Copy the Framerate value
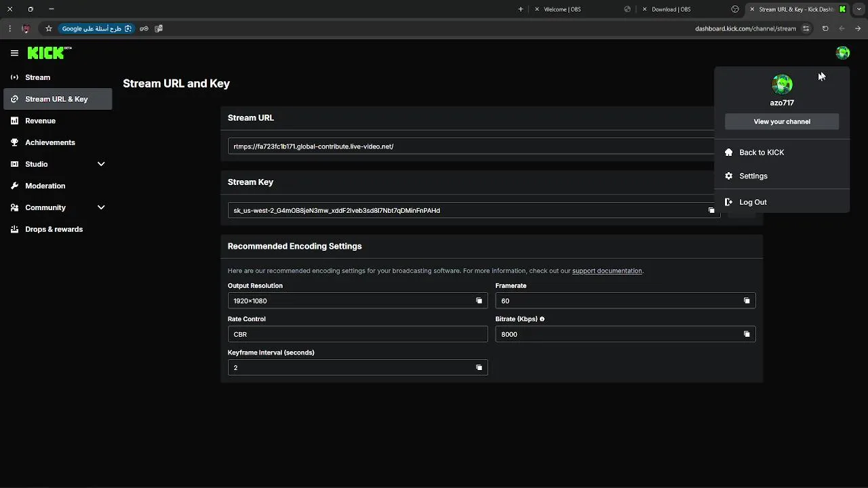This screenshot has width=868, height=488. (747, 301)
